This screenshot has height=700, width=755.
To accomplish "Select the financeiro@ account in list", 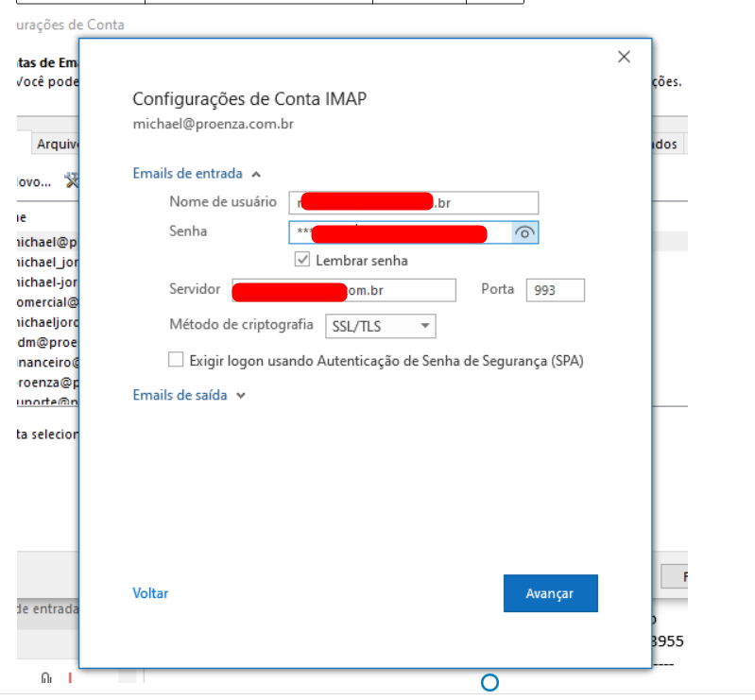I will pyautogui.click(x=47, y=362).
